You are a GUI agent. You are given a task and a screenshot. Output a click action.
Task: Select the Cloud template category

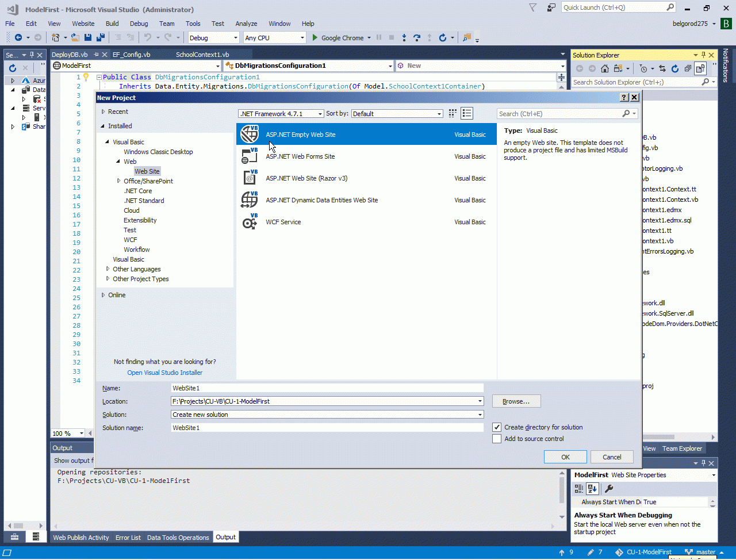(132, 210)
